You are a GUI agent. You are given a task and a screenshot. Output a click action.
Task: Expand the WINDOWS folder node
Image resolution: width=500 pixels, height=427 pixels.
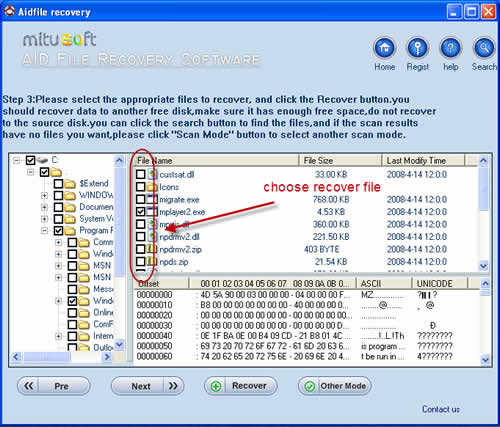pyautogui.click(x=44, y=196)
